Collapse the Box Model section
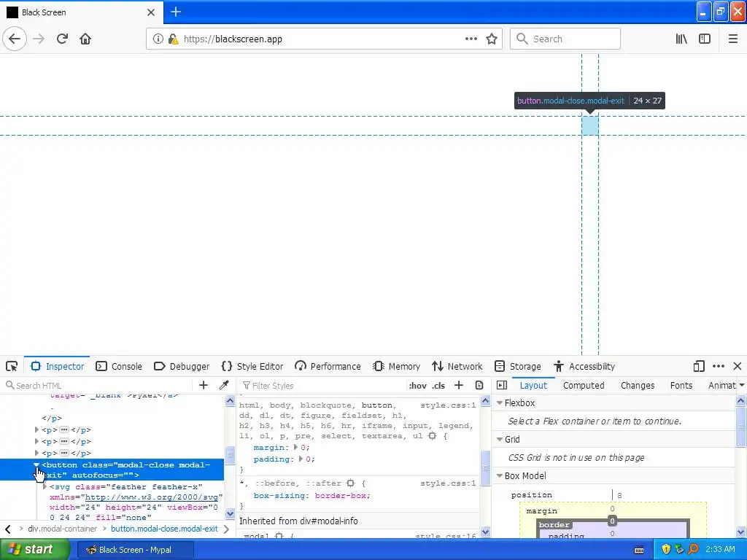747x560 pixels. pos(500,475)
